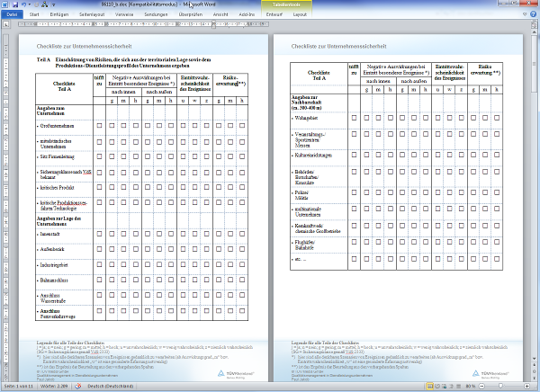Open the Word Help question mark icon
This screenshot has height=392, width=540.
coord(533,15)
